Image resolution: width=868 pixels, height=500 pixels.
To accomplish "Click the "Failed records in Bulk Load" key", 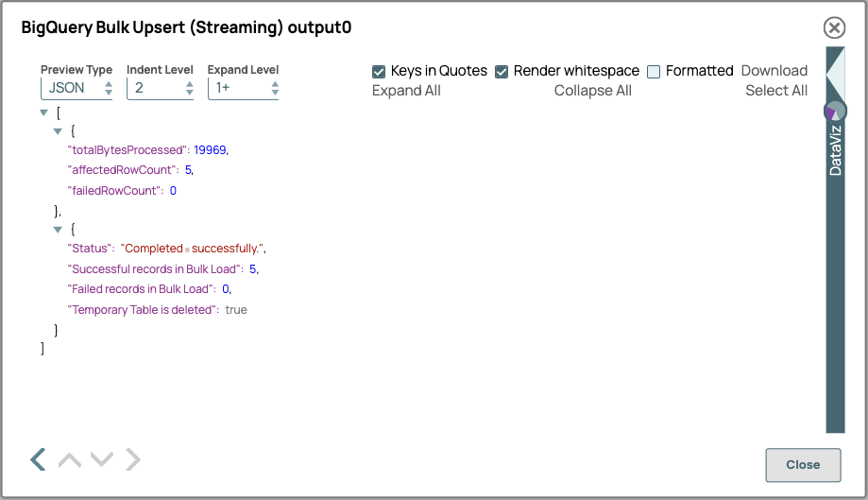I will [x=141, y=289].
